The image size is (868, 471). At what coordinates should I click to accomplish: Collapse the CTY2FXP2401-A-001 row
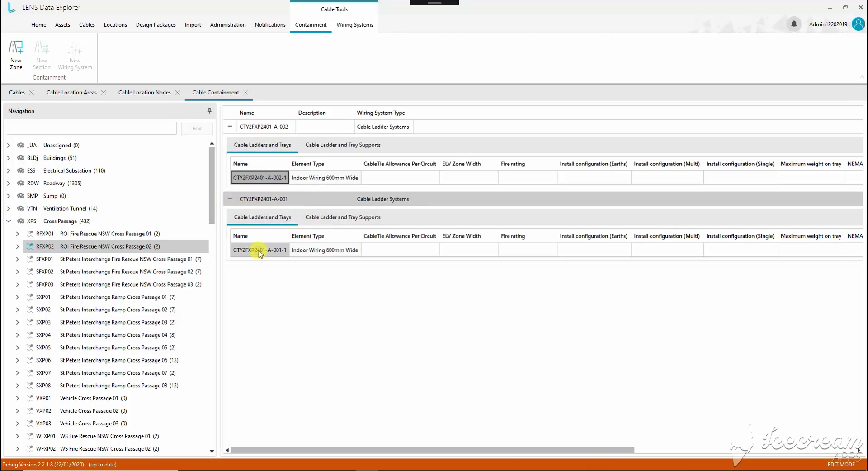pyautogui.click(x=230, y=198)
